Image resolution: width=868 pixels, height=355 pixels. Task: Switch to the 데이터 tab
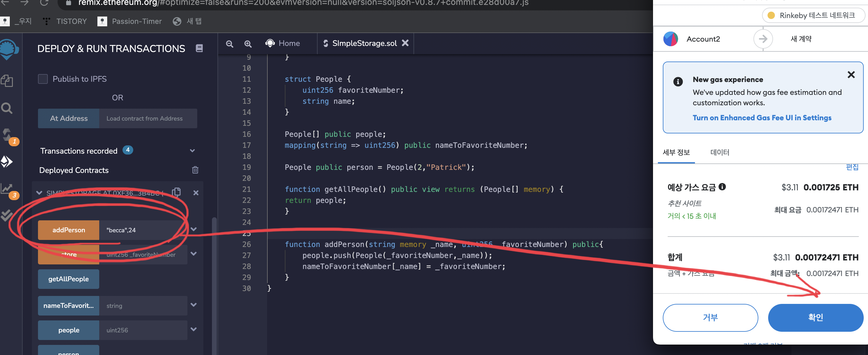[719, 153]
